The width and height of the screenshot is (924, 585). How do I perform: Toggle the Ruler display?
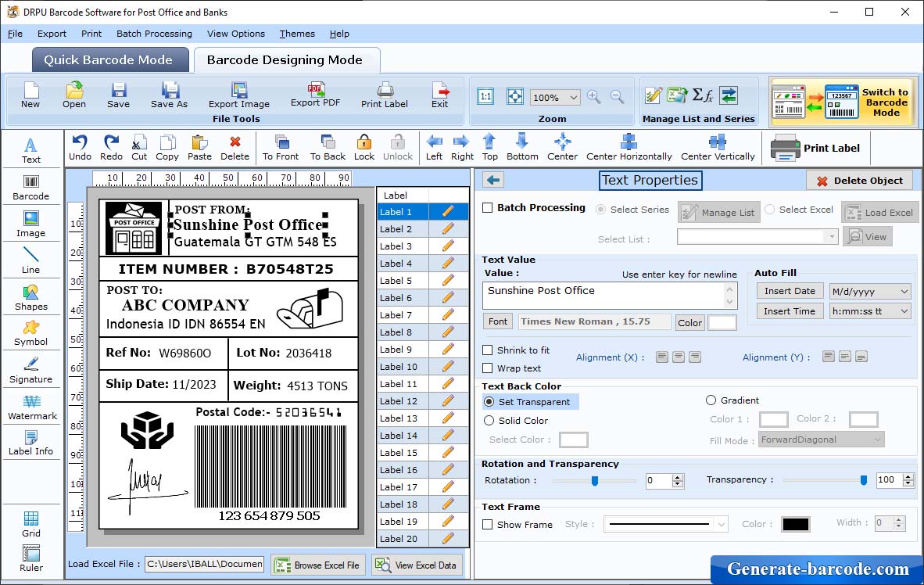pyautogui.click(x=30, y=558)
